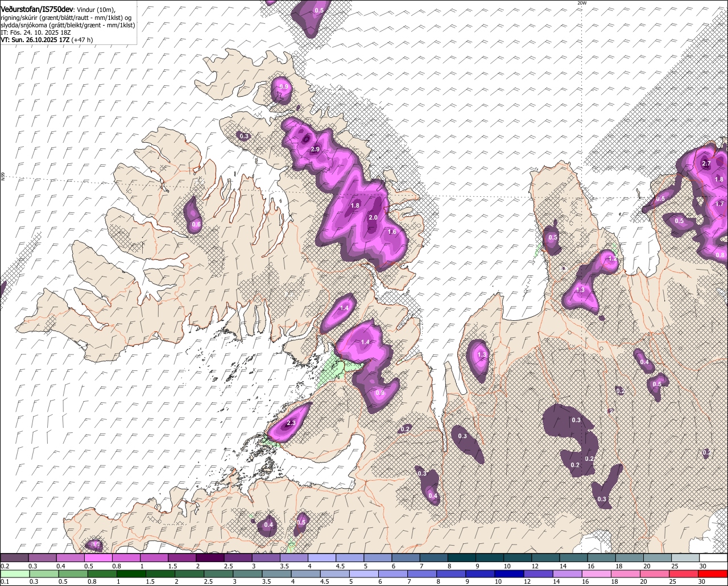Click the 2.3 precipitation value on the map
The image size is (728, 586).
tap(291, 423)
